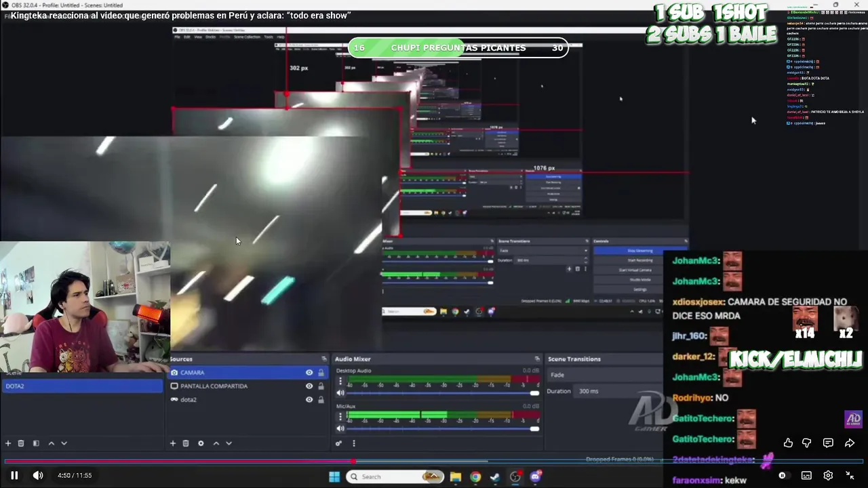Open Steam from taskbar
The height and width of the screenshot is (488, 868).
pyautogui.click(x=495, y=476)
